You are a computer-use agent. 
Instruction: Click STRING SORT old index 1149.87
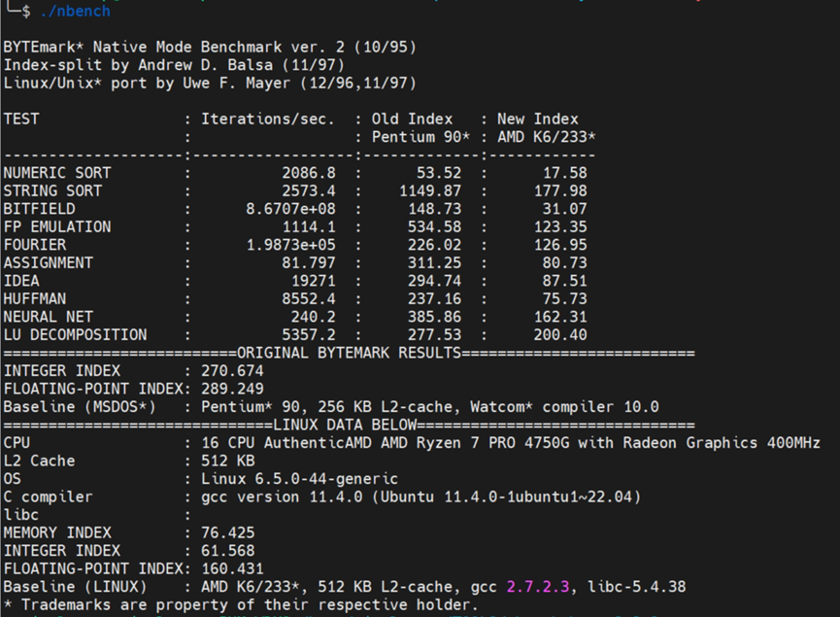pyautogui.click(x=430, y=191)
